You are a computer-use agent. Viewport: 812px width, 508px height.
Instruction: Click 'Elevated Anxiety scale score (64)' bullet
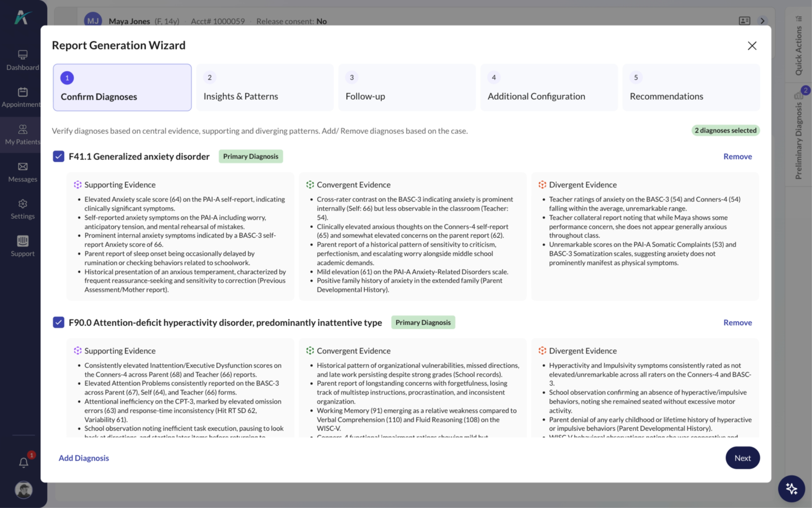point(185,204)
